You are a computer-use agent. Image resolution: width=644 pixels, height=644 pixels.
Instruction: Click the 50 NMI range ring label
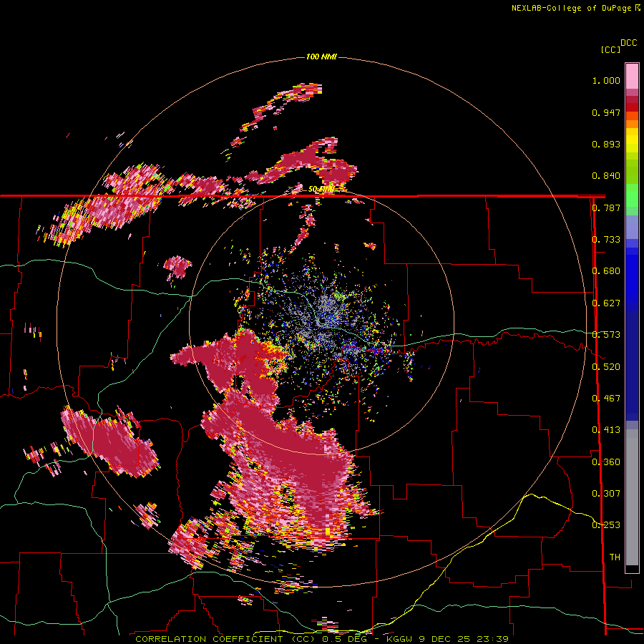click(x=321, y=190)
